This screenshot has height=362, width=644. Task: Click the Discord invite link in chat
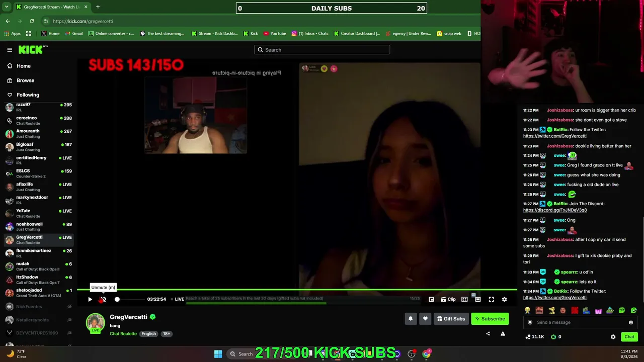click(x=554, y=210)
